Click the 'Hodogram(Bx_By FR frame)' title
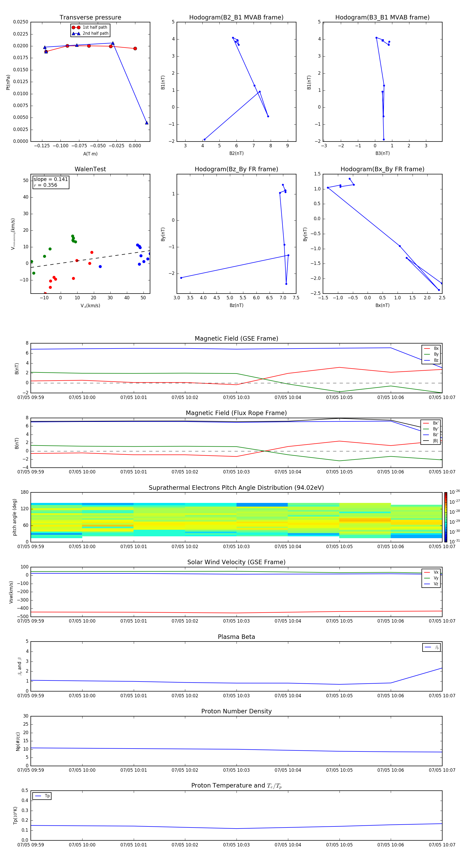This screenshot has width=473, height=868. tap(382, 169)
